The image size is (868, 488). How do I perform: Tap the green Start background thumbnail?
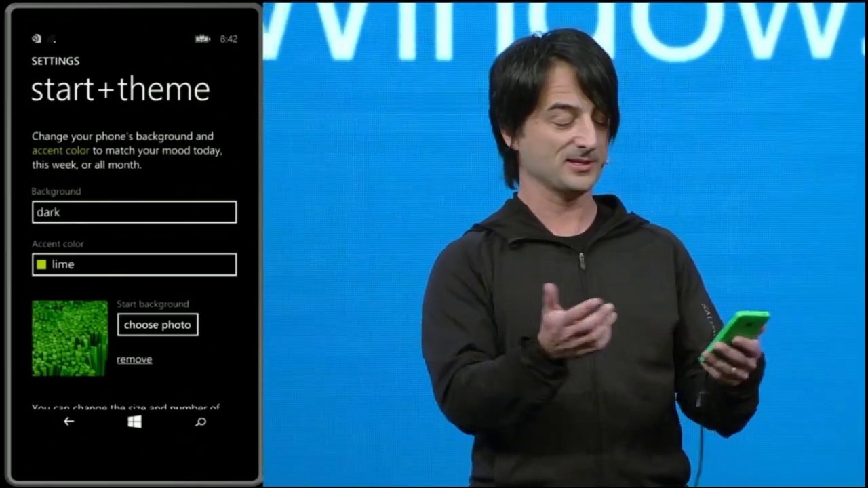70,338
